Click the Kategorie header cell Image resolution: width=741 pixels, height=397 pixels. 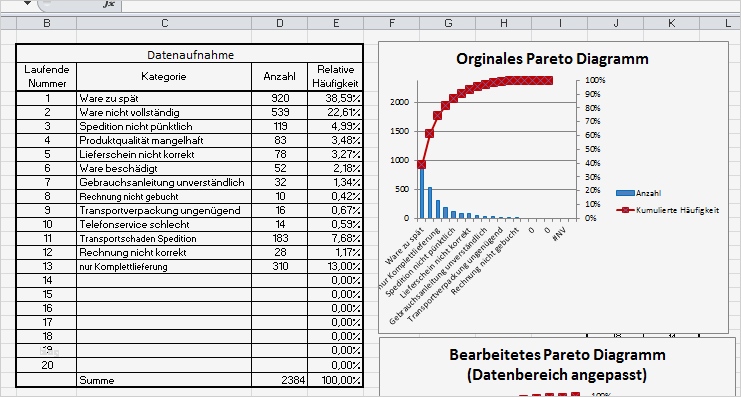click(x=164, y=77)
